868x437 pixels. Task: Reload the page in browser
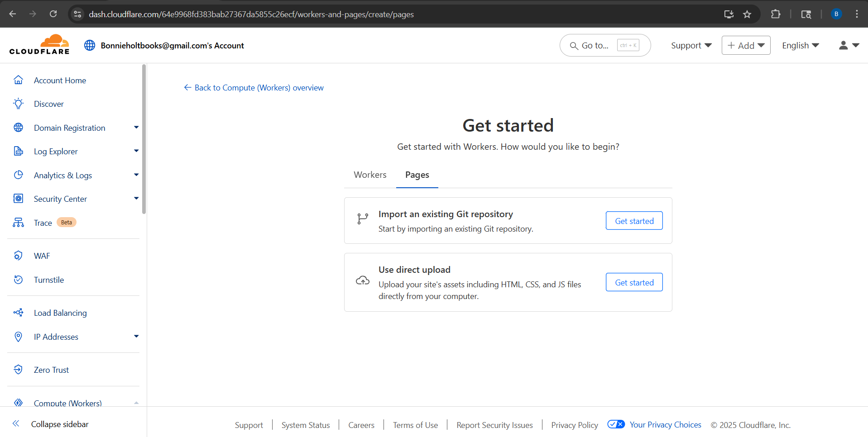point(53,14)
